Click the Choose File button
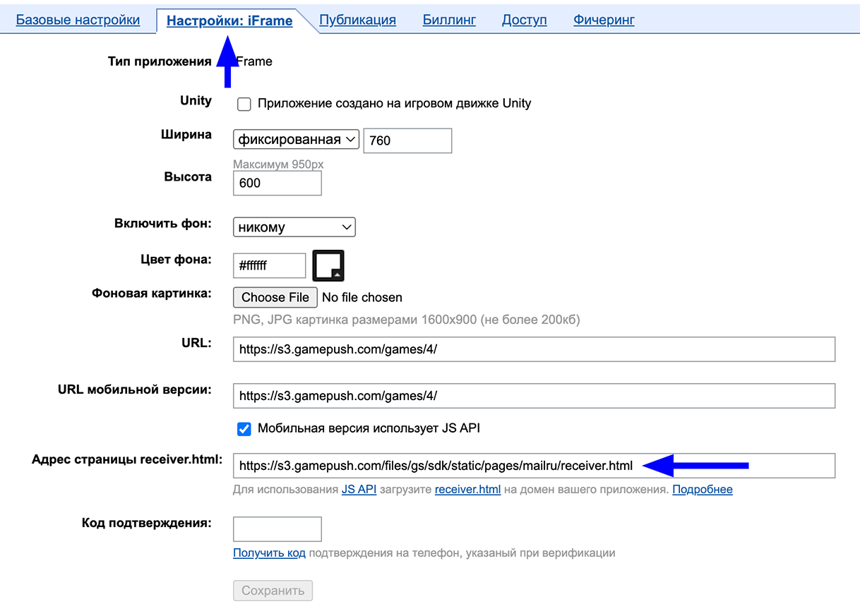This screenshot has width=860, height=616. click(275, 297)
